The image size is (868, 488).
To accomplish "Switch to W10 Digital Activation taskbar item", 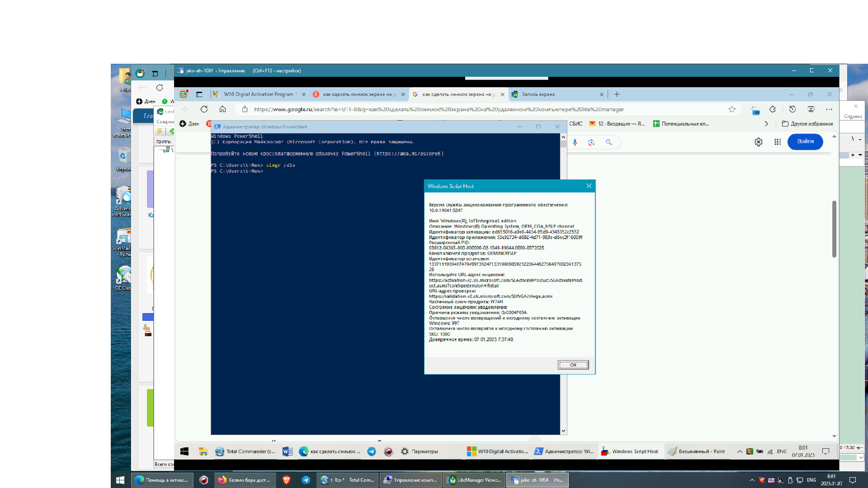I will 498,451.
